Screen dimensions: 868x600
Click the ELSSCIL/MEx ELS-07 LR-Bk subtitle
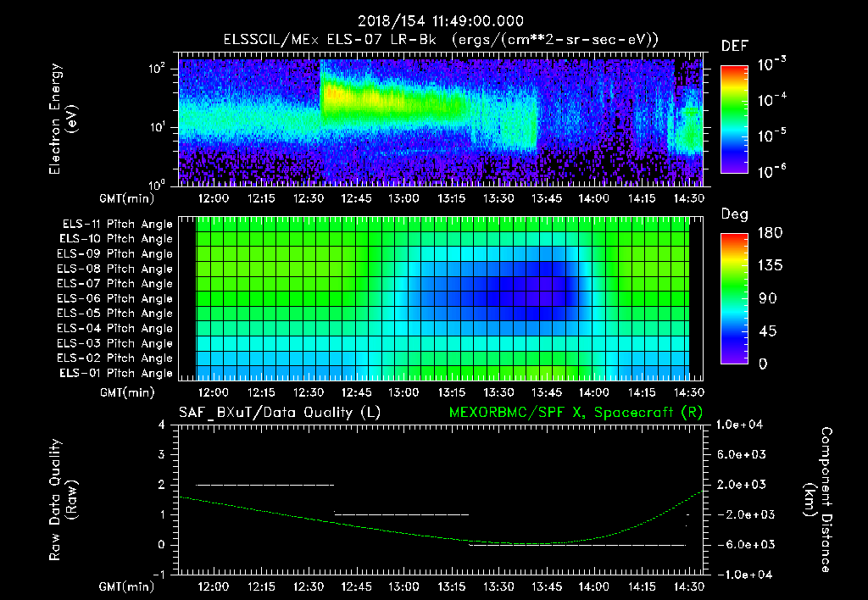[x=330, y=40]
